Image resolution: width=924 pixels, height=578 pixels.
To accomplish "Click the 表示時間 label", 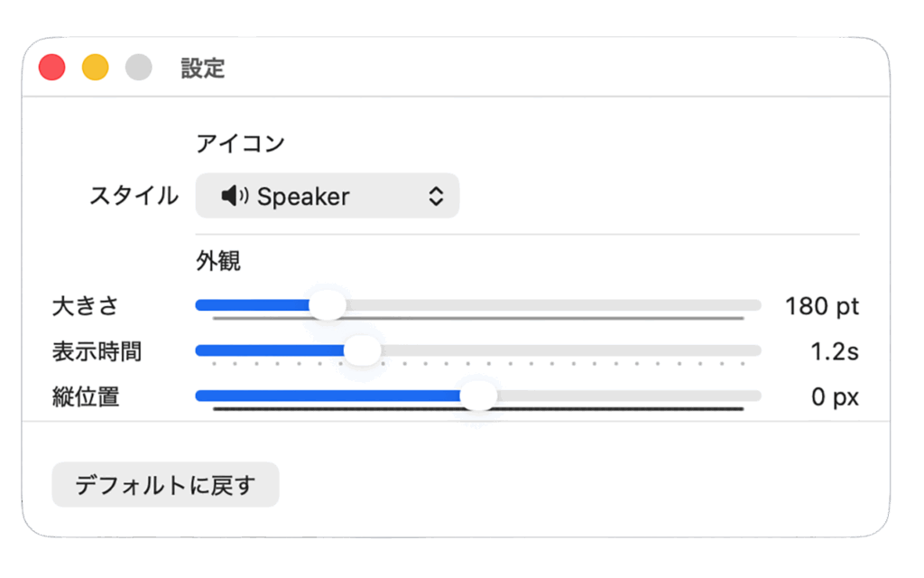I will pos(97,351).
